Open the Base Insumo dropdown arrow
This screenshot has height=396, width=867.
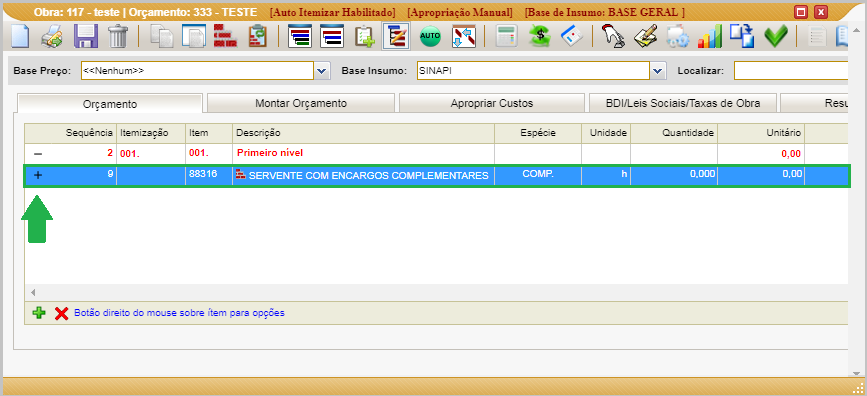[x=657, y=71]
